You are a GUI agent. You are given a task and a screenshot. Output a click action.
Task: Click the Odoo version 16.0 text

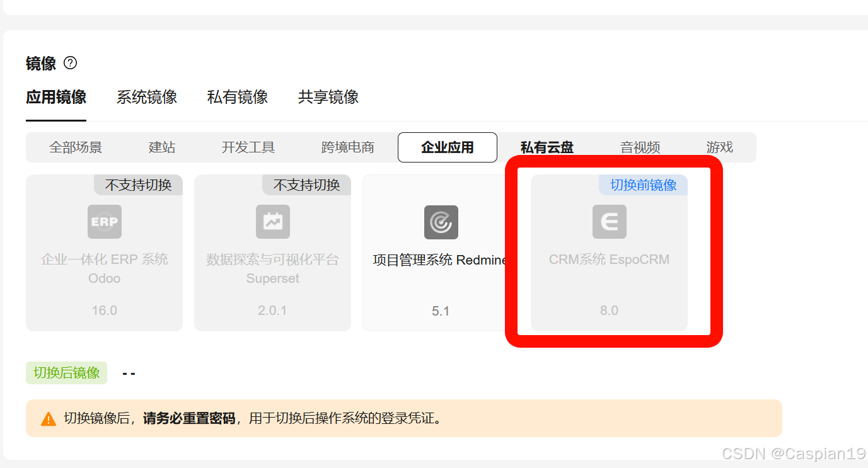pos(105,311)
